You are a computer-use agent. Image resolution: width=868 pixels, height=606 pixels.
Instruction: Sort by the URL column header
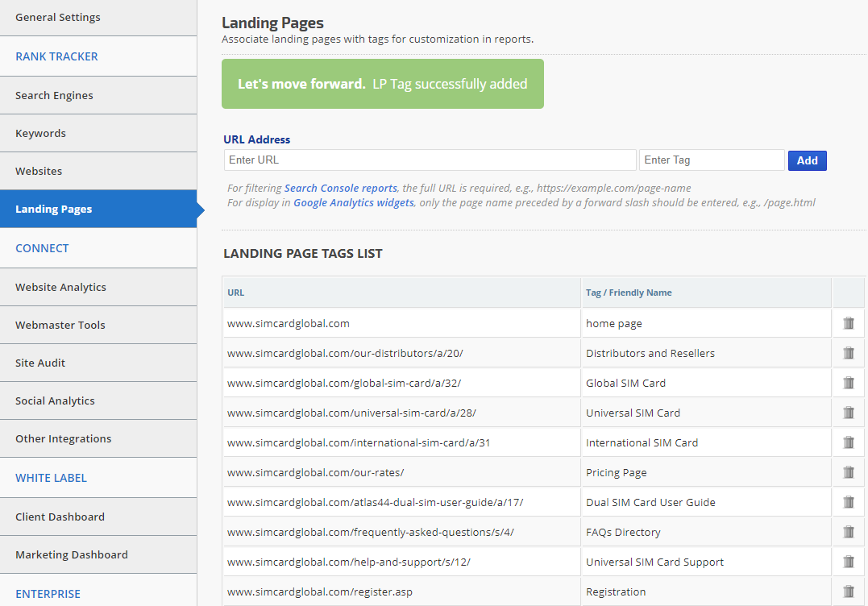236,293
